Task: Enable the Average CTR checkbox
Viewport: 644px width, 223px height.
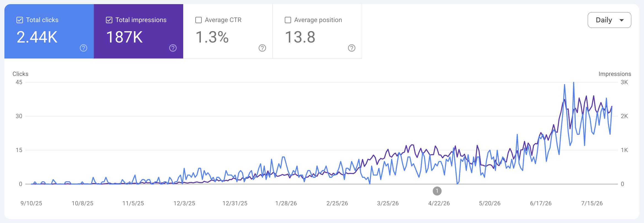Action: pos(198,20)
